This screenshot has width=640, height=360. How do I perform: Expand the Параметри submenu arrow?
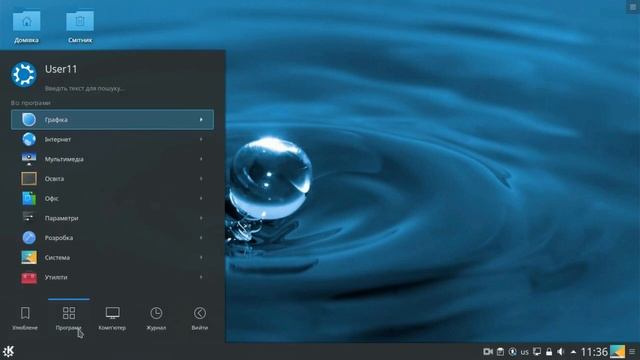point(201,218)
